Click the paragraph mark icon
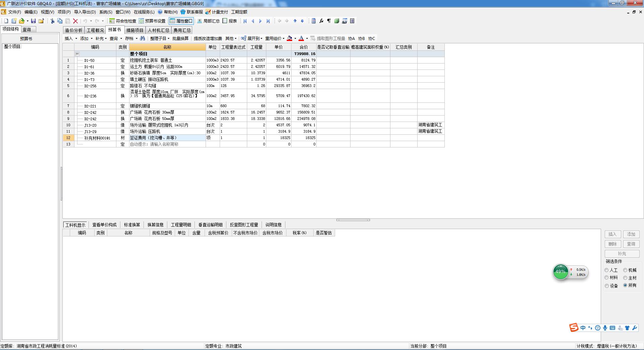The width and height of the screenshot is (644, 350). click(x=329, y=21)
